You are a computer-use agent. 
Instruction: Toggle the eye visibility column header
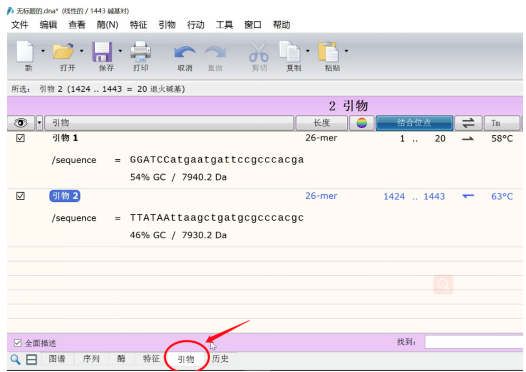[21, 123]
